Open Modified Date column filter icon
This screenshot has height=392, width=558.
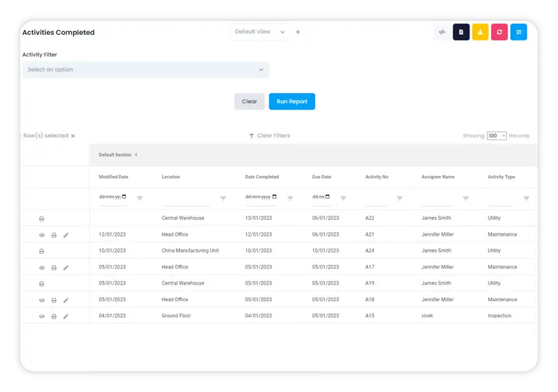pos(139,198)
